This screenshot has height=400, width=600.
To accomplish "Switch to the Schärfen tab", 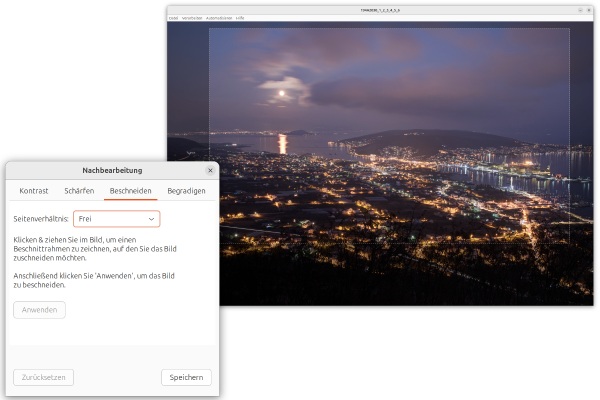I will [x=79, y=191].
